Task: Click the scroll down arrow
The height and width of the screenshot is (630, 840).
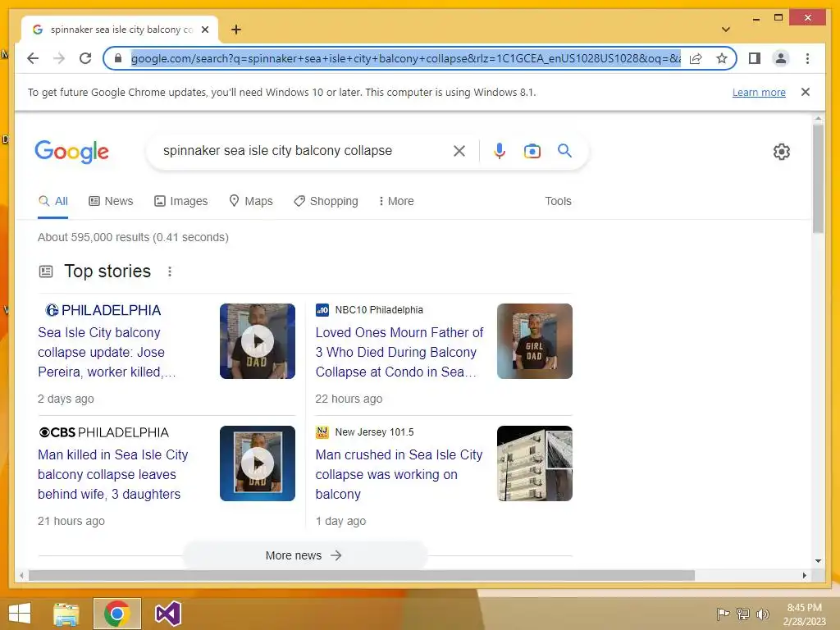Action: 818,561
